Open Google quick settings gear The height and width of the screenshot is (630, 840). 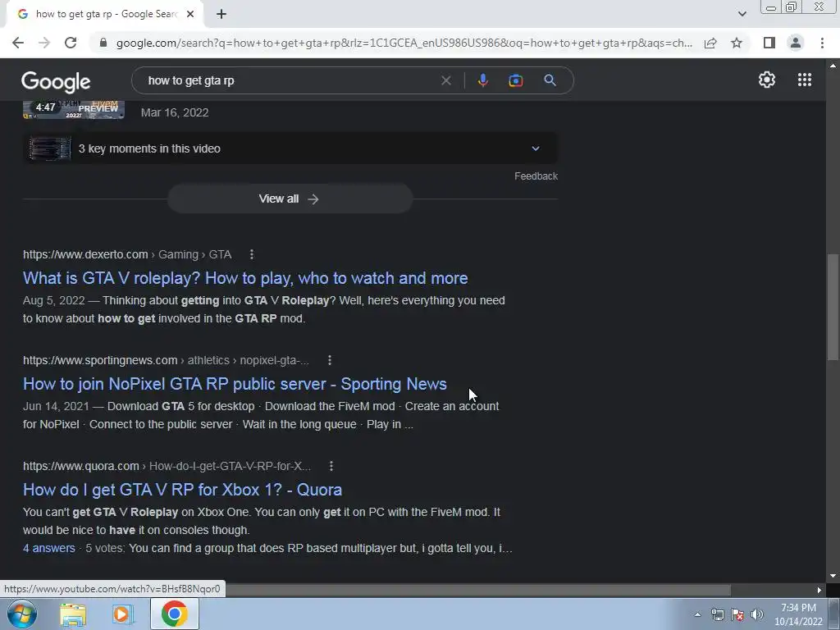click(767, 80)
